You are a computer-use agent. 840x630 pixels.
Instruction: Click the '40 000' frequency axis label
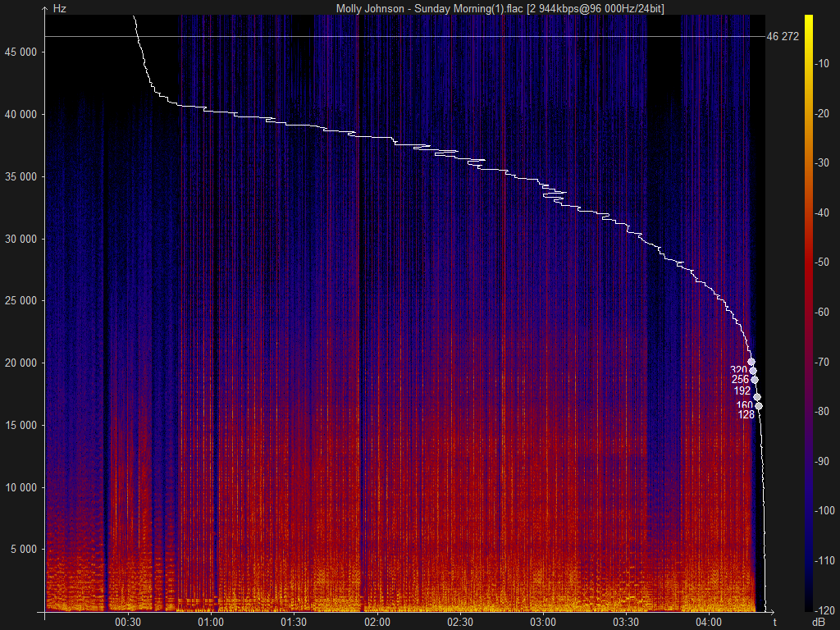[21, 114]
